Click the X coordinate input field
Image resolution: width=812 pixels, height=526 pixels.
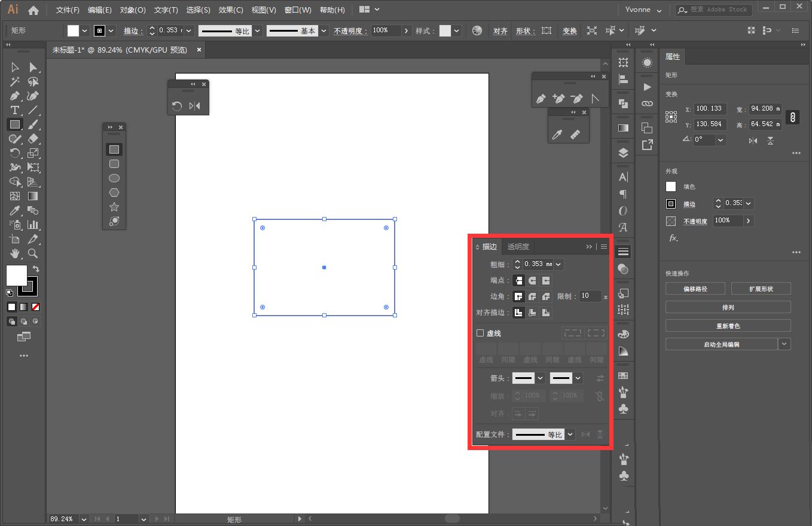[710, 109]
